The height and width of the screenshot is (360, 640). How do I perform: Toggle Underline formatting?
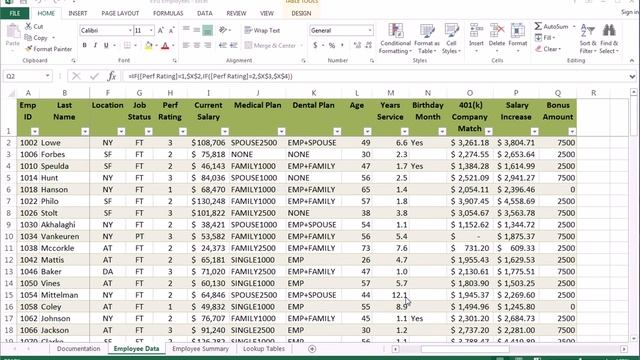point(106,45)
